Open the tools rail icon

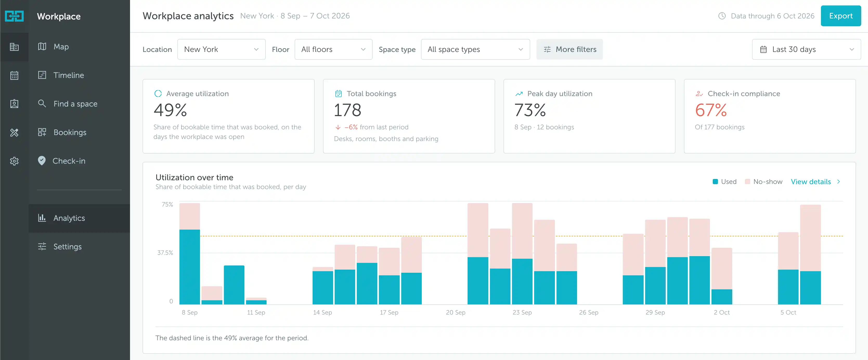tap(14, 132)
